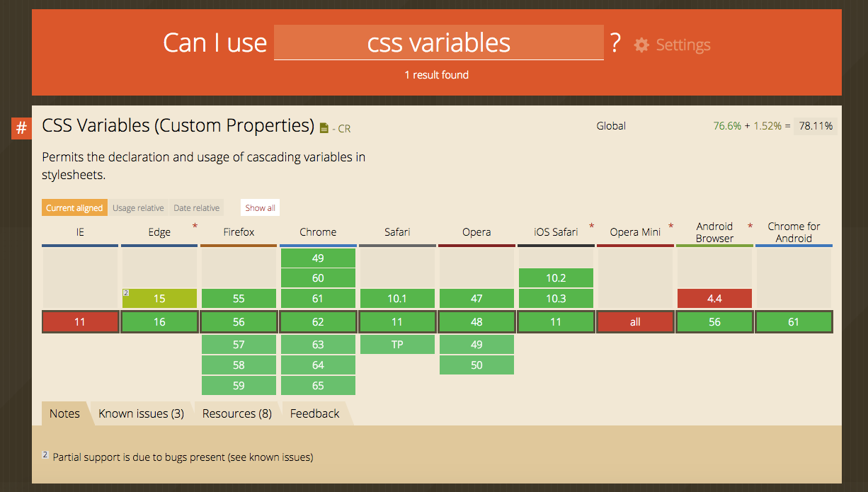
Task: Select the Current aligned view
Action: pos(74,208)
